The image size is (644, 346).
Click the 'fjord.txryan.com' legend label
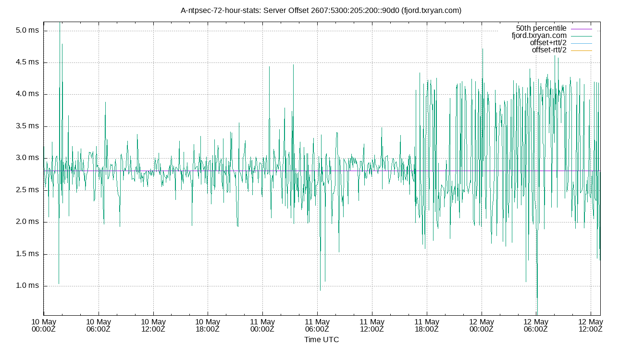click(x=539, y=36)
